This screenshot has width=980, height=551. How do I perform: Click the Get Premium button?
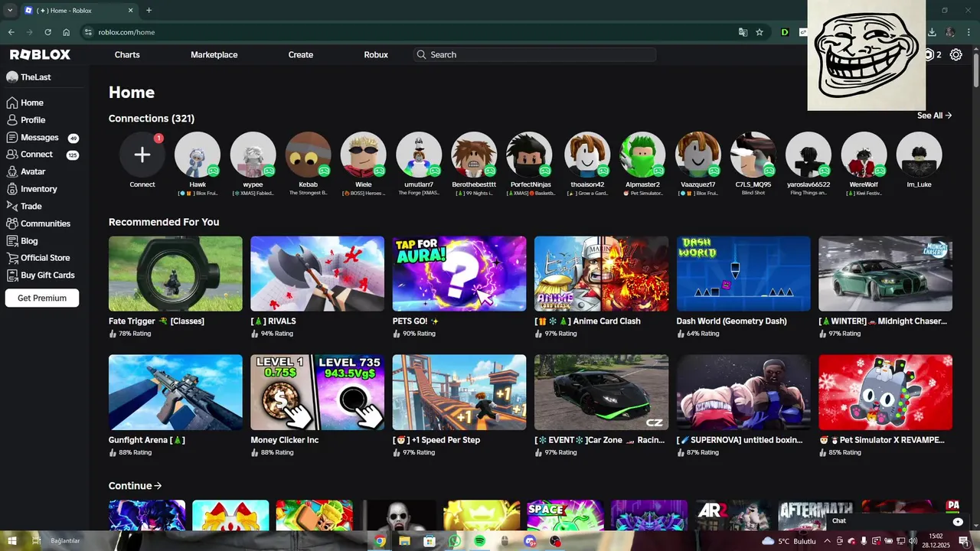[x=42, y=298]
